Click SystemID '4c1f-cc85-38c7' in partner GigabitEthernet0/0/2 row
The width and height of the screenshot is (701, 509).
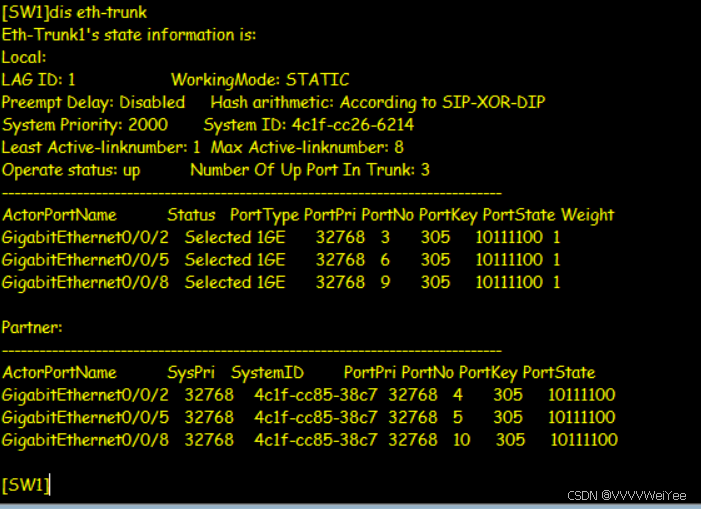click(316, 395)
